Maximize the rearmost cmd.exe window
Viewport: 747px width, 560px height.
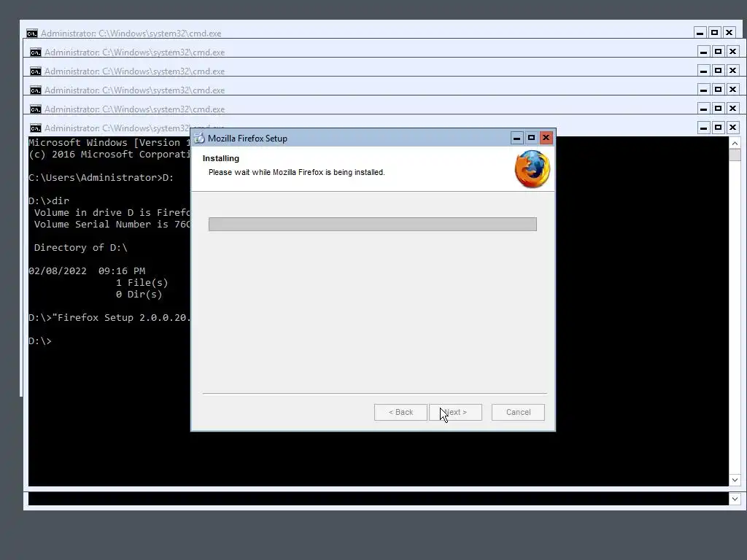tap(714, 32)
